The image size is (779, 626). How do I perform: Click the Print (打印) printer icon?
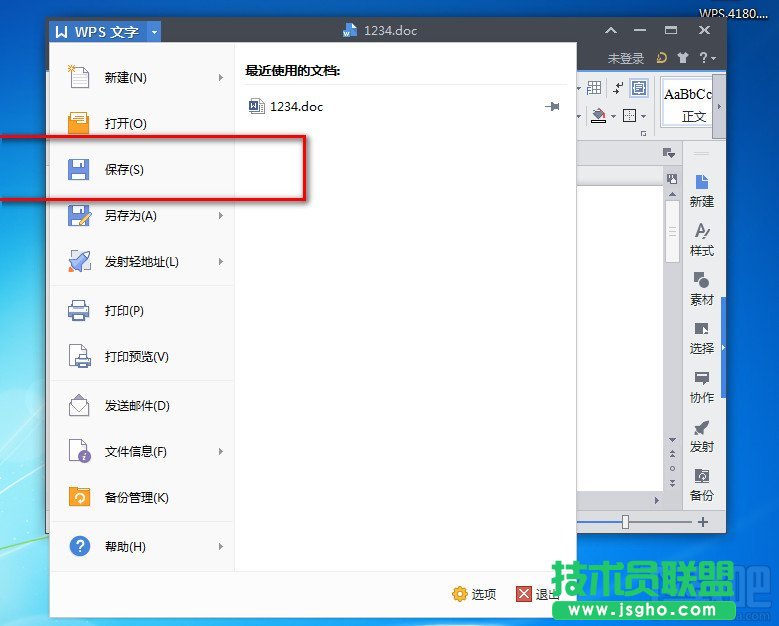click(78, 311)
